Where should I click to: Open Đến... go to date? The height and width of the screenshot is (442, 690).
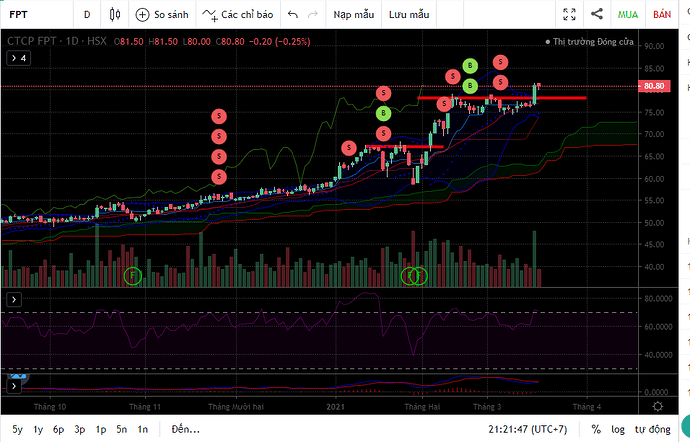[x=186, y=429]
